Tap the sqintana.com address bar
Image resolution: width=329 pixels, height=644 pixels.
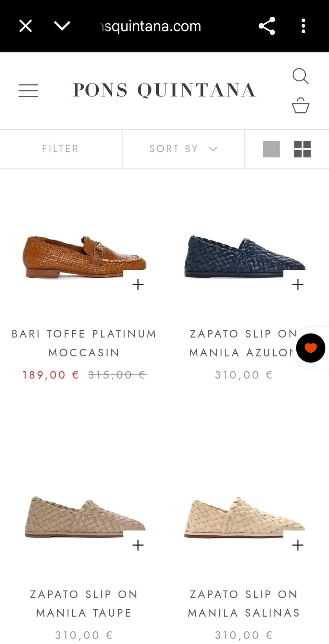[x=151, y=26]
